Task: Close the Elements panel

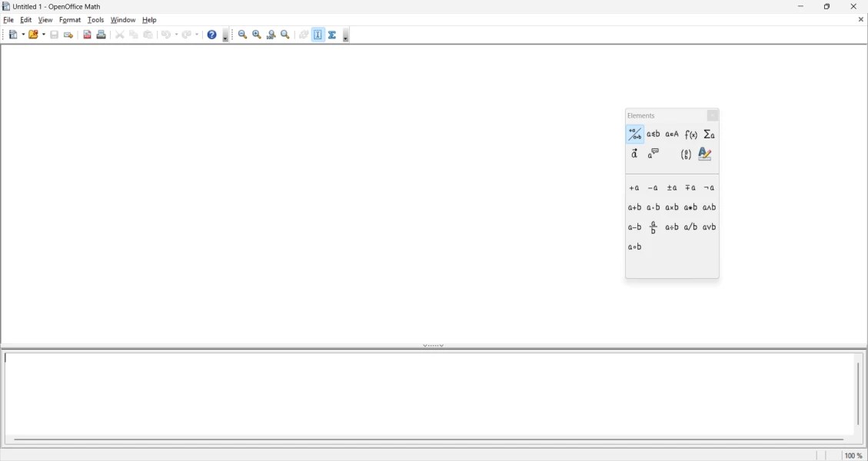Action: pyautogui.click(x=713, y=116)
